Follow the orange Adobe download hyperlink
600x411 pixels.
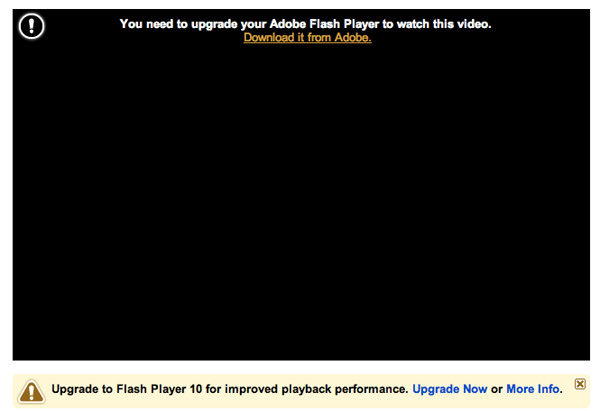(308, 38)
